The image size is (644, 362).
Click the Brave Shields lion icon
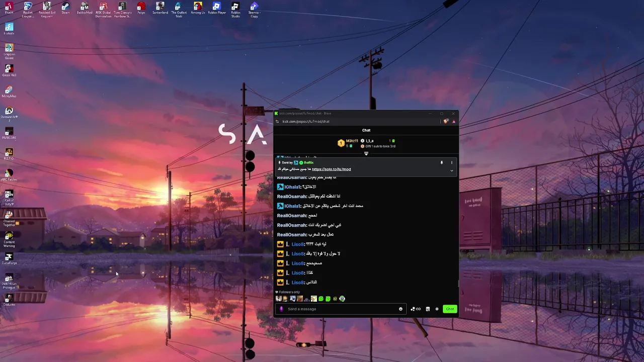[x=446, y=121]
